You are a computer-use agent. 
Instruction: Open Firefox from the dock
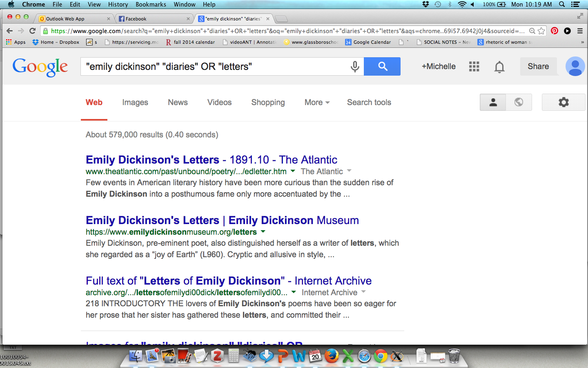(x=332, y=356)
